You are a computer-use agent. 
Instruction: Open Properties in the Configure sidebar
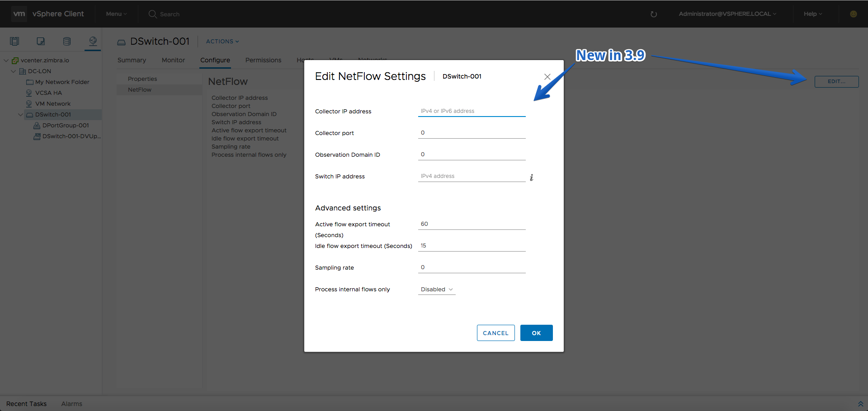[159, 79]
